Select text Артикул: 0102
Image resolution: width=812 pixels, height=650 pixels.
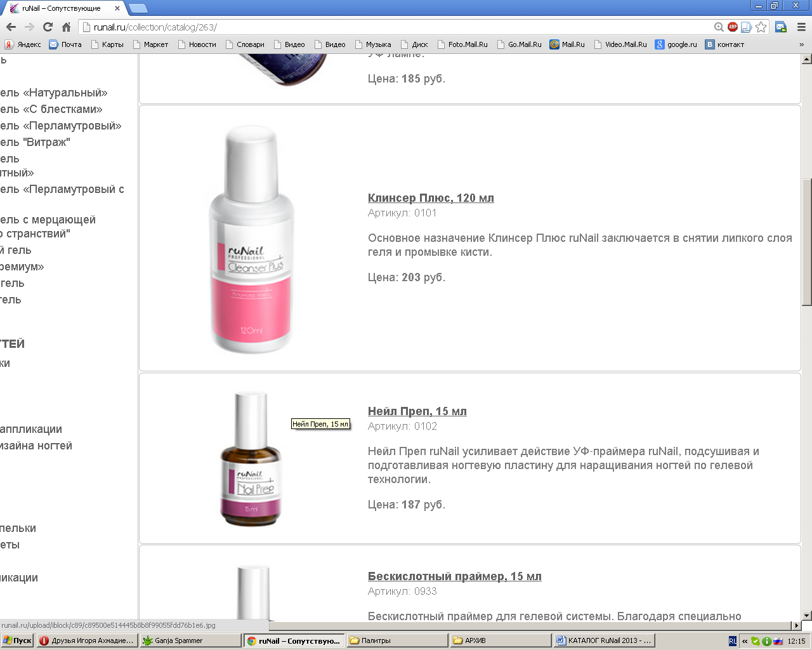[402, 426]
